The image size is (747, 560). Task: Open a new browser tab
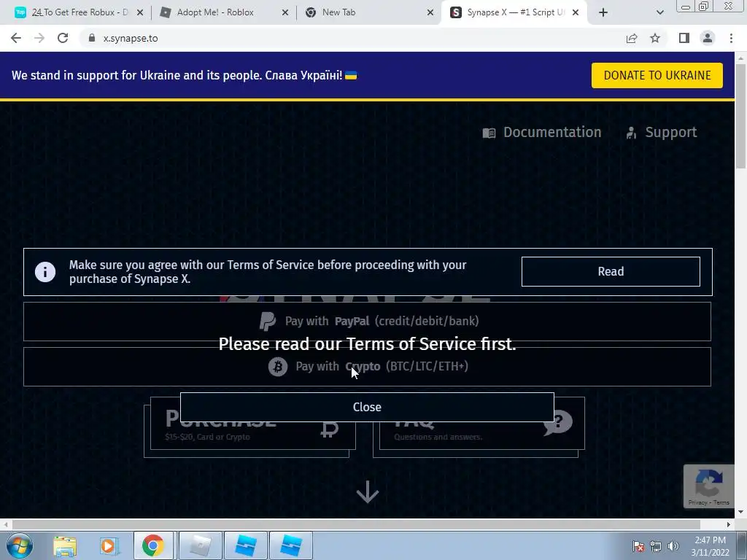(x=603, y=13)
